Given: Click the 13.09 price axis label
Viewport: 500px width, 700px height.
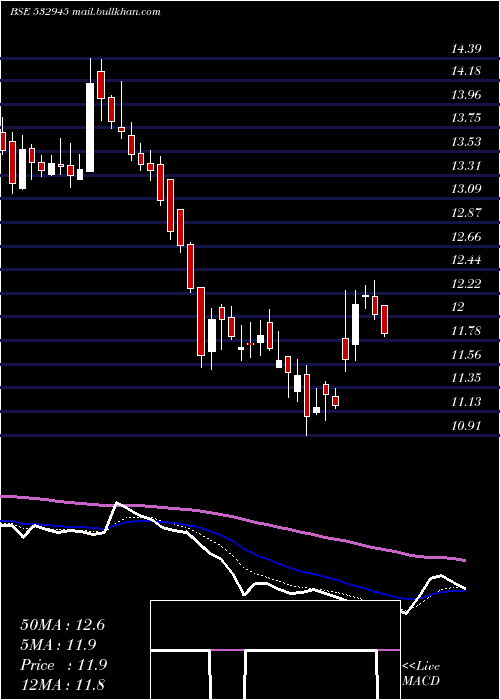Looking at the screenshot, I should coord(466,188).
